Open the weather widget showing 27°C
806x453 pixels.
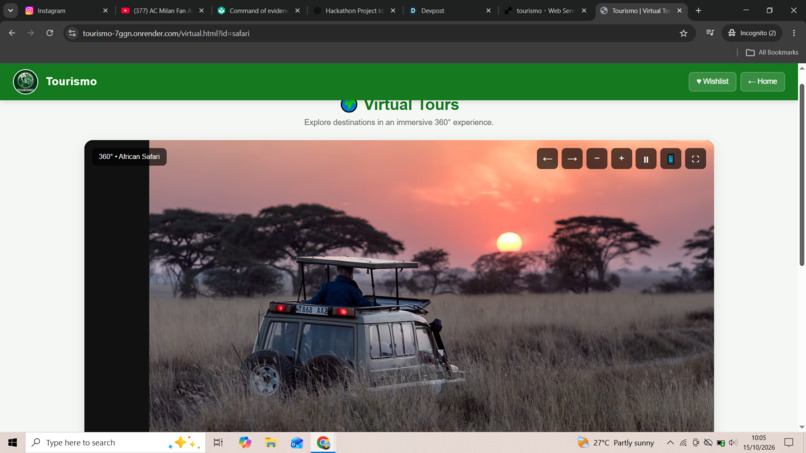(615, 442)
